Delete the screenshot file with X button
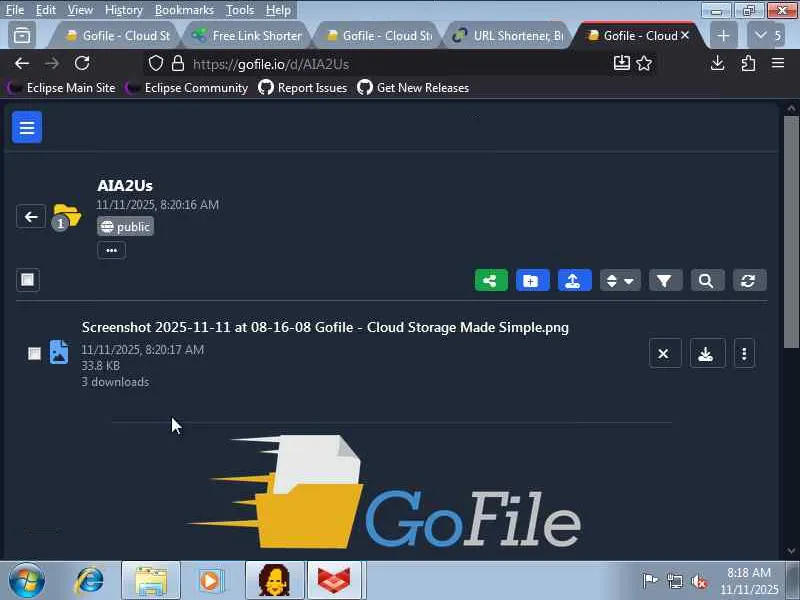 [x=664, y=353]
